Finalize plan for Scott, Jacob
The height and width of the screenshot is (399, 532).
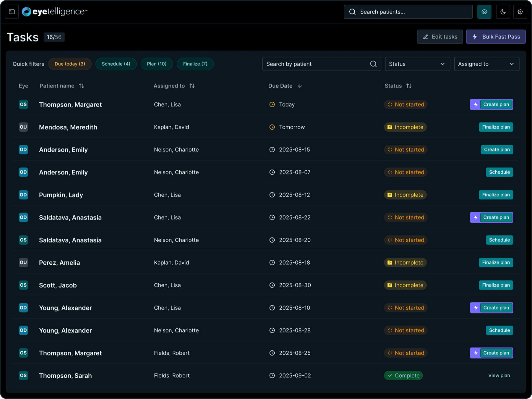496,285
